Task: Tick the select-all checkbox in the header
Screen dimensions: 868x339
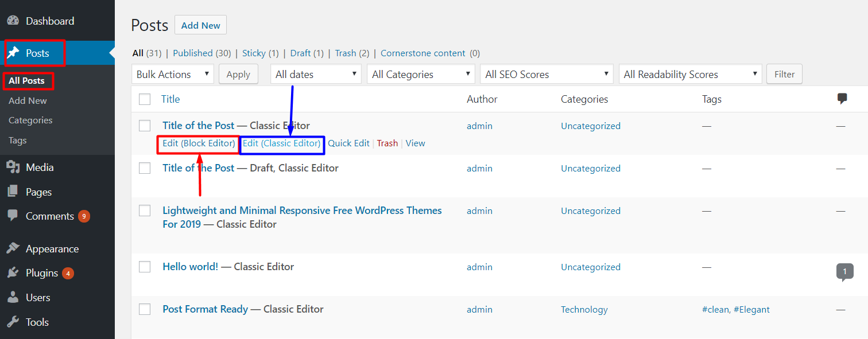Action: pos(145,99)
